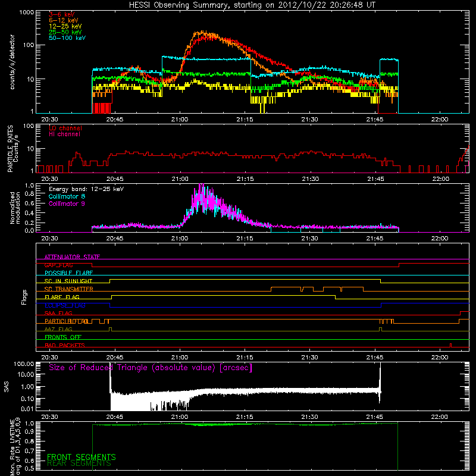Image resolution: width=476 pixels, height=476 pixels.
Task: Select the Collimator 8 legend entry
Action: point(67,196)
